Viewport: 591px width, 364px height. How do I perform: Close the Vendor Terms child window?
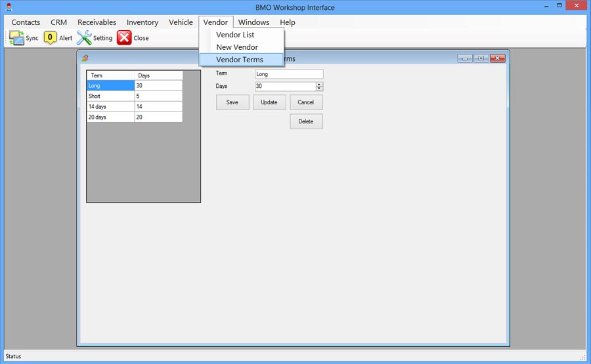(x=498, y=58)
